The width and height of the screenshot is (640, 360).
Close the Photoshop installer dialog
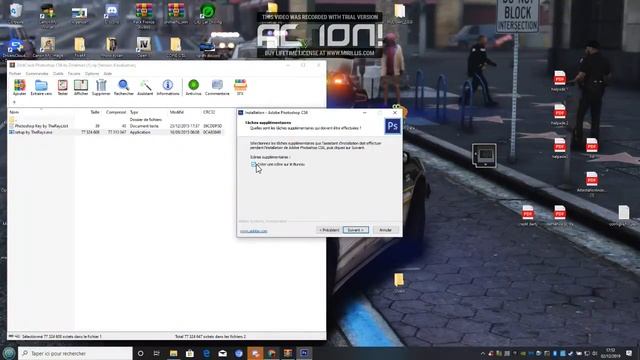395,113
